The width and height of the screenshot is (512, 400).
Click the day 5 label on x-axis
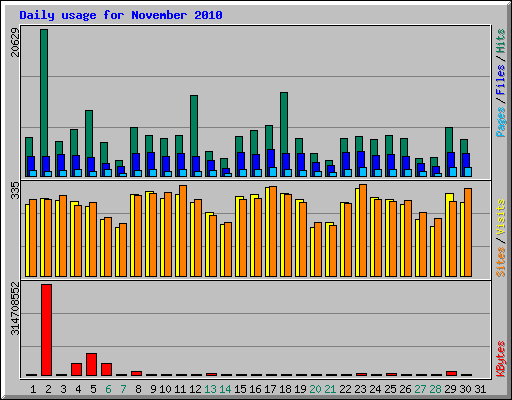click(x=93, y=389)
